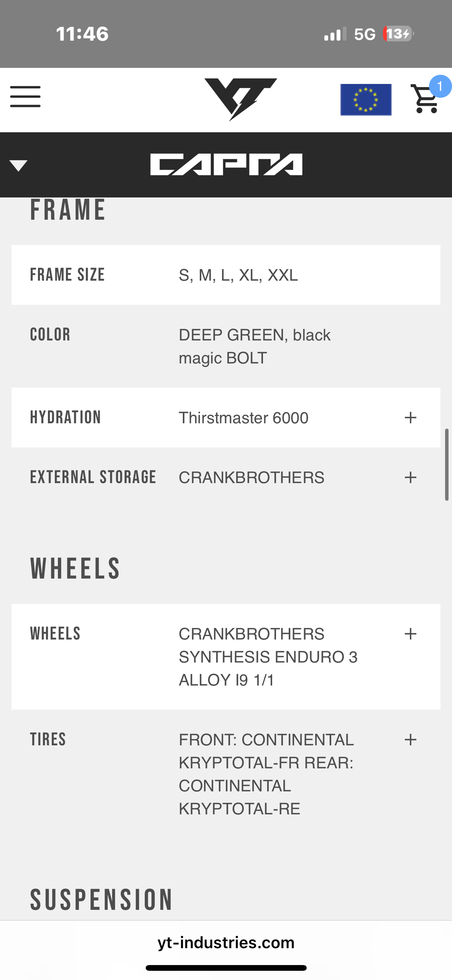The width and height of the screenshot is (452, 980).
Task: Open the shopping cart
Action: click(x=425, y=100)
